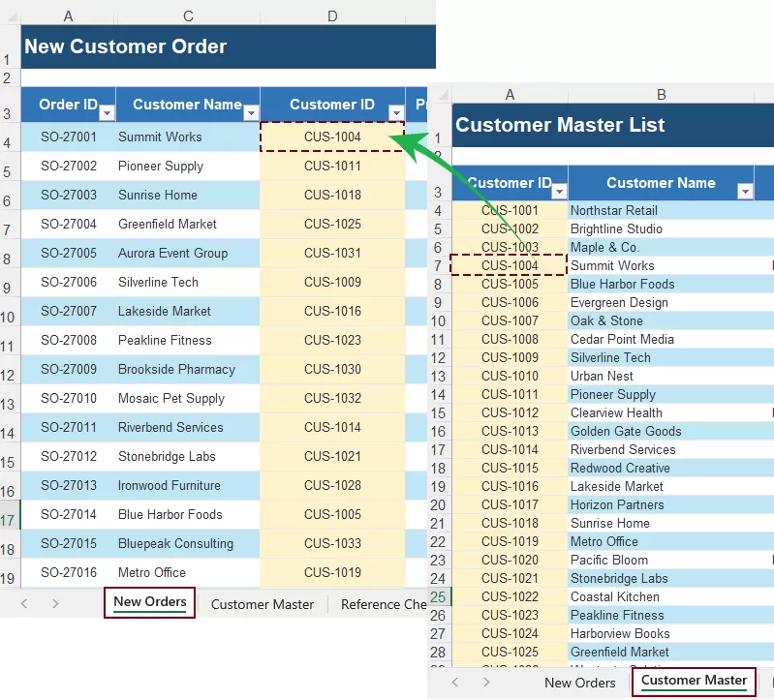
Task: Click CUS-1017 in Customer Master List
Action: [x=510, y=504]
